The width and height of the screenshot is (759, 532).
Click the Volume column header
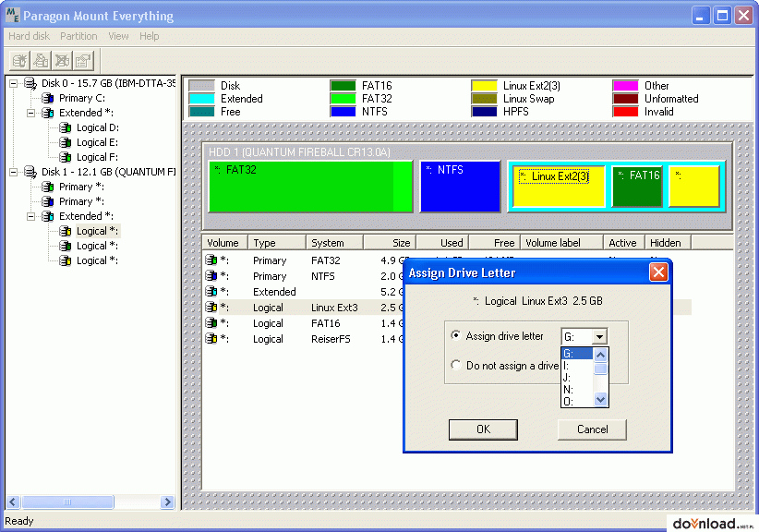pos(224,243)
